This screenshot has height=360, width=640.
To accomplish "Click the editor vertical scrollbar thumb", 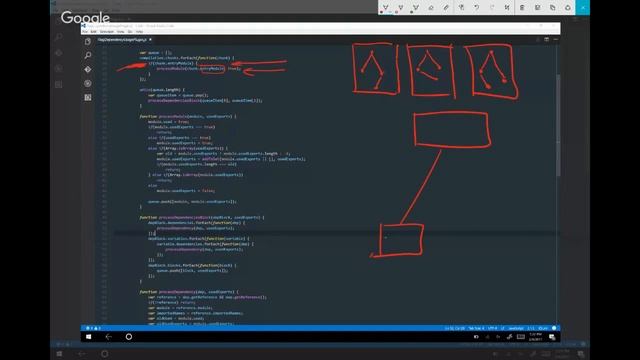I will pos(558,125).
